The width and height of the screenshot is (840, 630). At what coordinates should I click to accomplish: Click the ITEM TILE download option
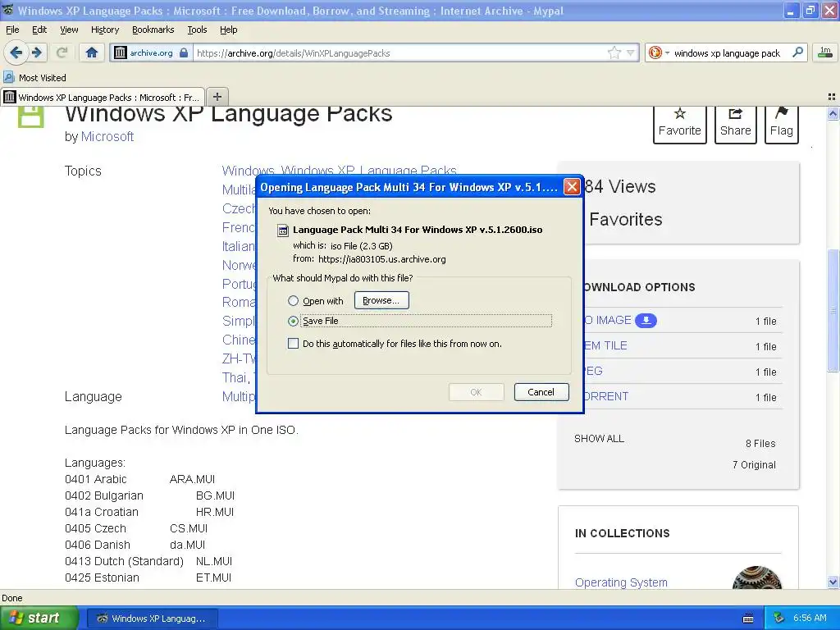click(x=605, y=345)
